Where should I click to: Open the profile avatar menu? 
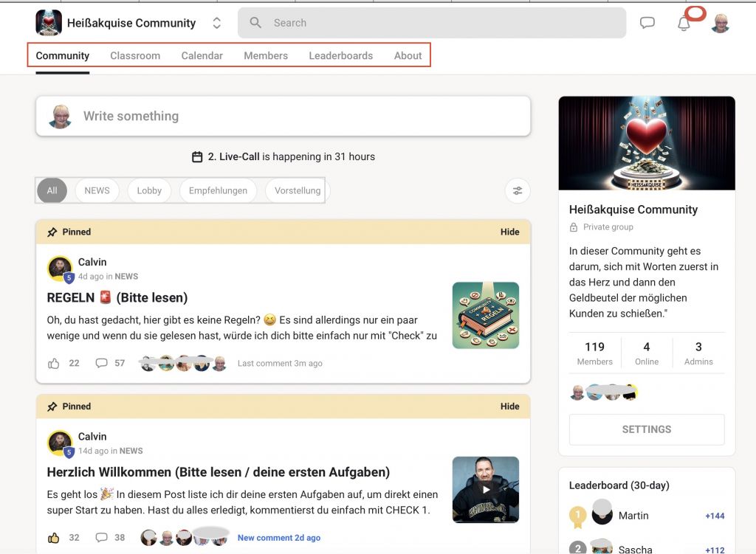click(x=720, y=24)
